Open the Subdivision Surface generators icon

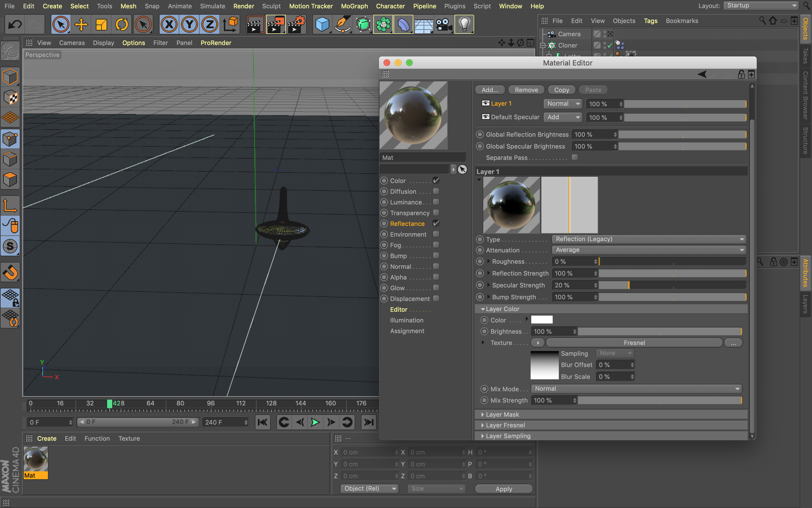pyautogui.click(x=363, y=25)
